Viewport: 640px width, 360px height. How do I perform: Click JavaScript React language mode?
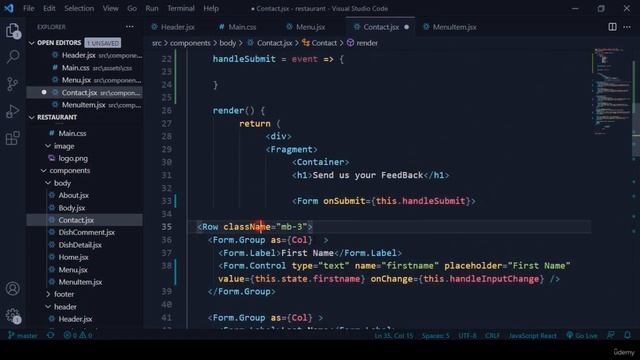coord(532,336)
